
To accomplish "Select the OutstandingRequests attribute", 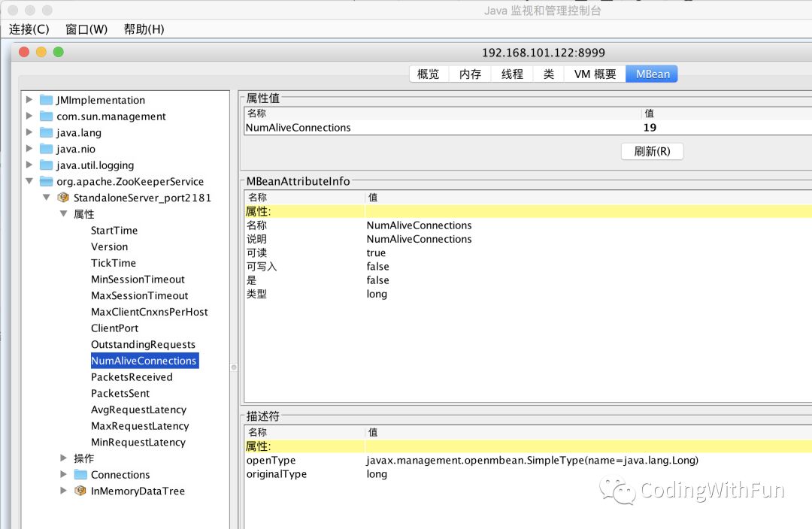I will pyautogui.click(x=143, y=344).
